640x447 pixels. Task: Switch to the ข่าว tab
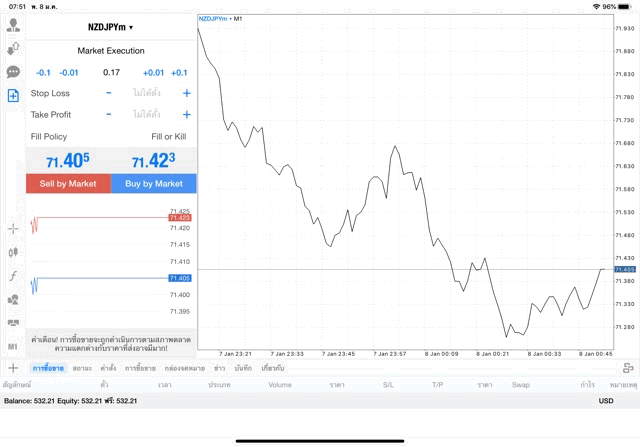tap(219, 368)
